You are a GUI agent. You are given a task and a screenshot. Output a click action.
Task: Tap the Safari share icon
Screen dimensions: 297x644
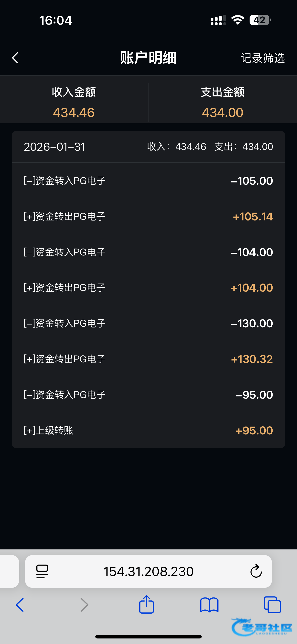146,605
